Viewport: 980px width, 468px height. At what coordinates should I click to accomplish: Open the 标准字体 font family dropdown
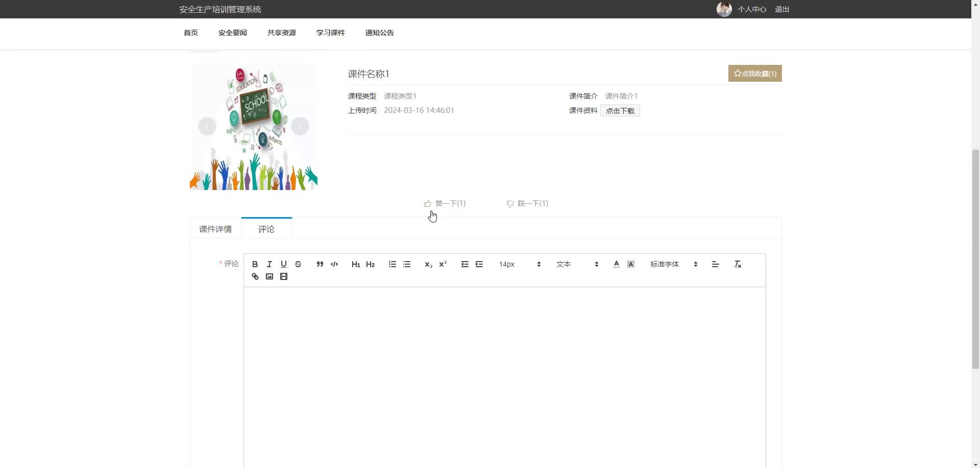click(674, 264)
